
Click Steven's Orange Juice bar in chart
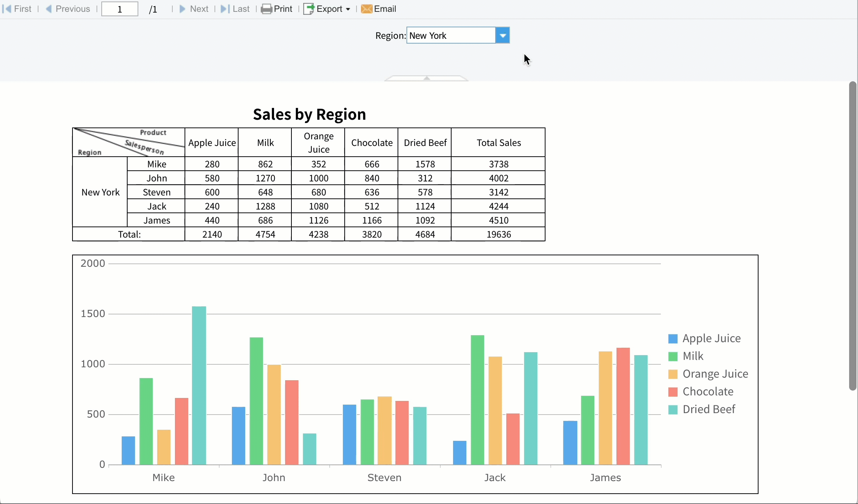pos(385,430)
